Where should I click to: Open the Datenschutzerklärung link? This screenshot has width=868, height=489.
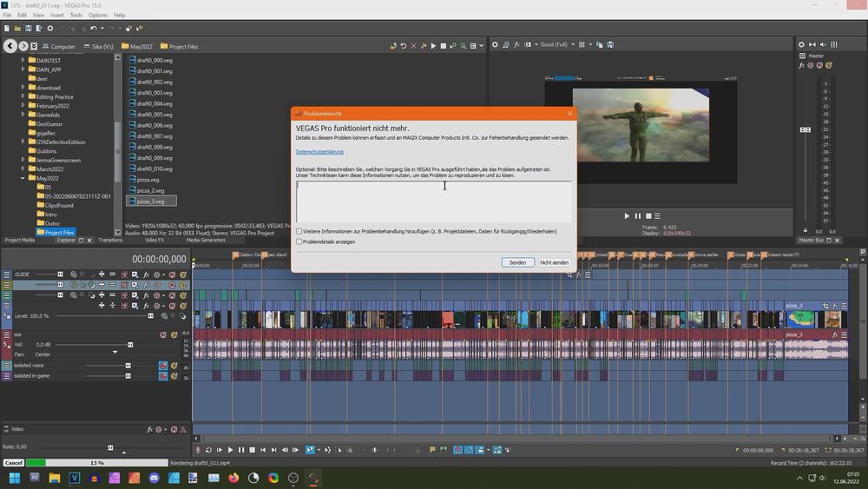[x=319, y=152]
